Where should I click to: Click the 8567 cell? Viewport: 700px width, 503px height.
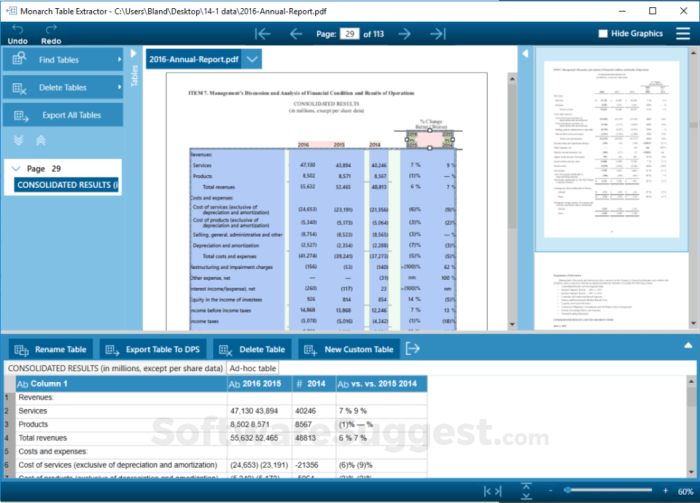[x=314, y=424]
